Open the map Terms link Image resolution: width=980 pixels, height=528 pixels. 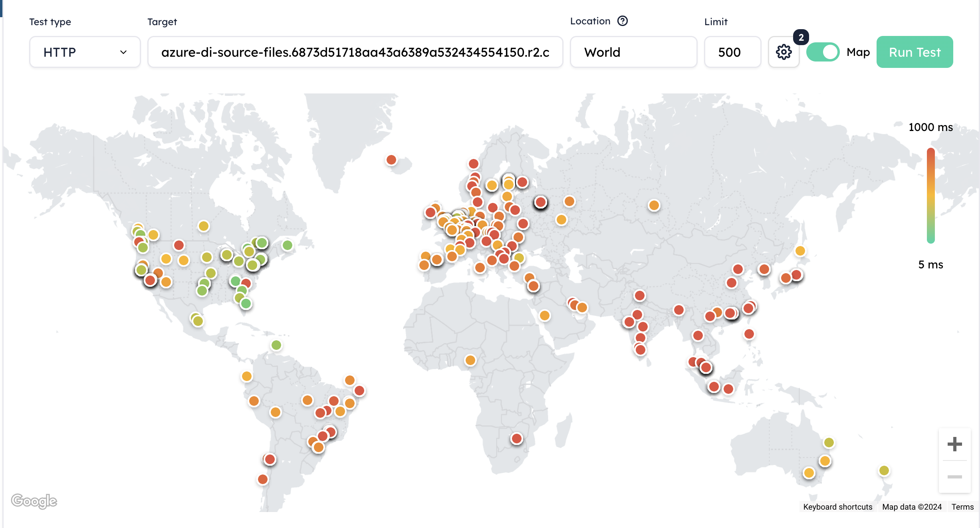pyautogui.click(x=962, y=507)
